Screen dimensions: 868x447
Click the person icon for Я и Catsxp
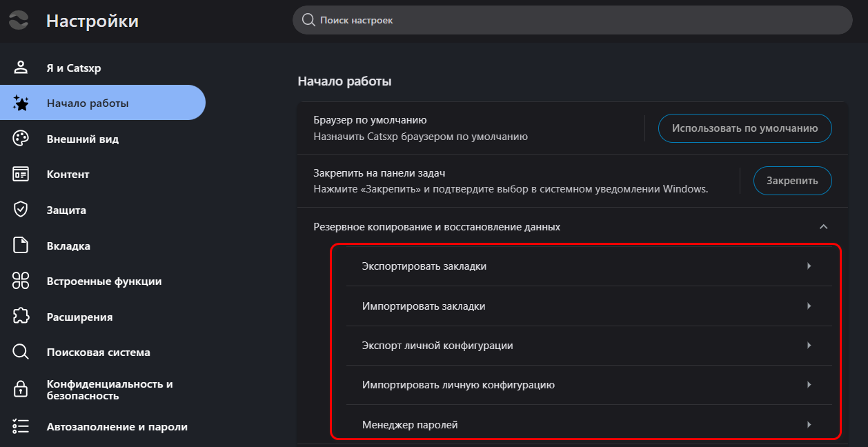[x=21, y=68]
